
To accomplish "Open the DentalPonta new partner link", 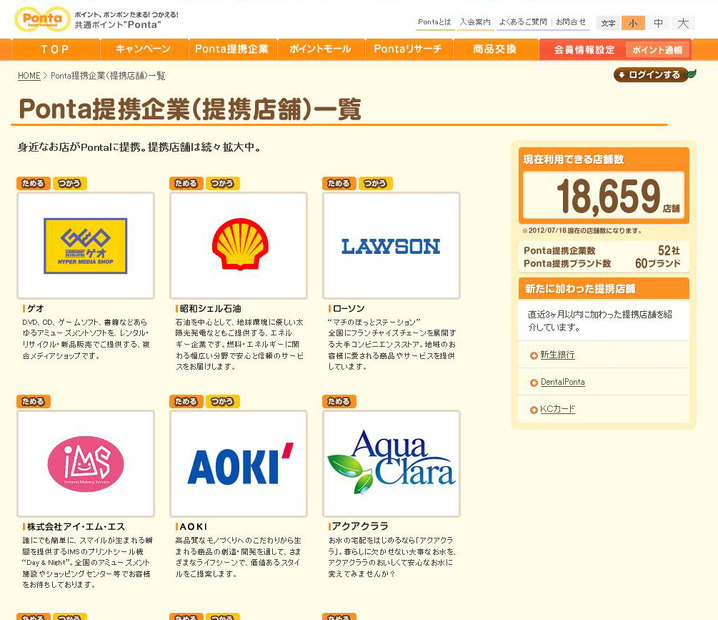I will point(562,382).
